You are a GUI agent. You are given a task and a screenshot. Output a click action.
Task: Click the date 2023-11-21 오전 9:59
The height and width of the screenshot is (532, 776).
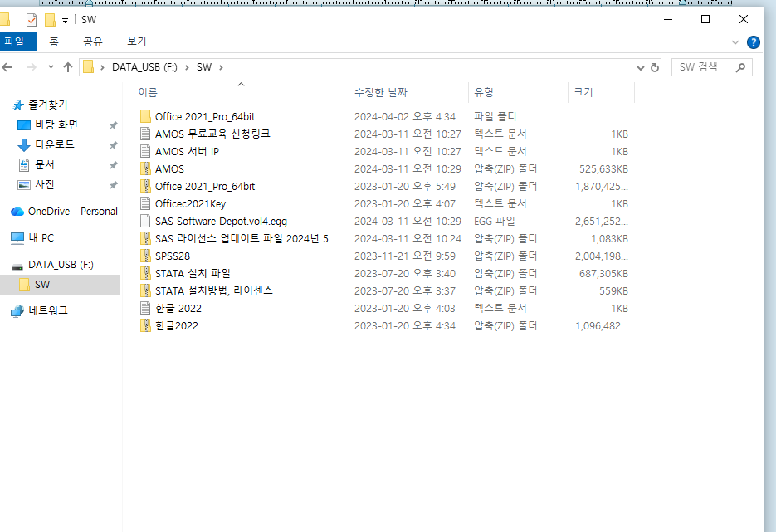click(x=405, y=256)
